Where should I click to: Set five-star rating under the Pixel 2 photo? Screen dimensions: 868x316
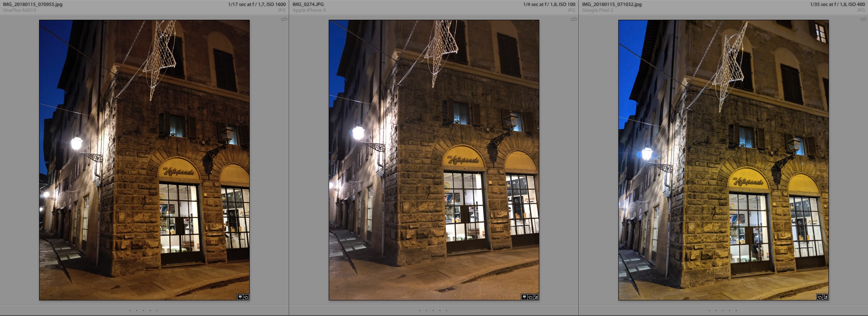click(736, 311)
